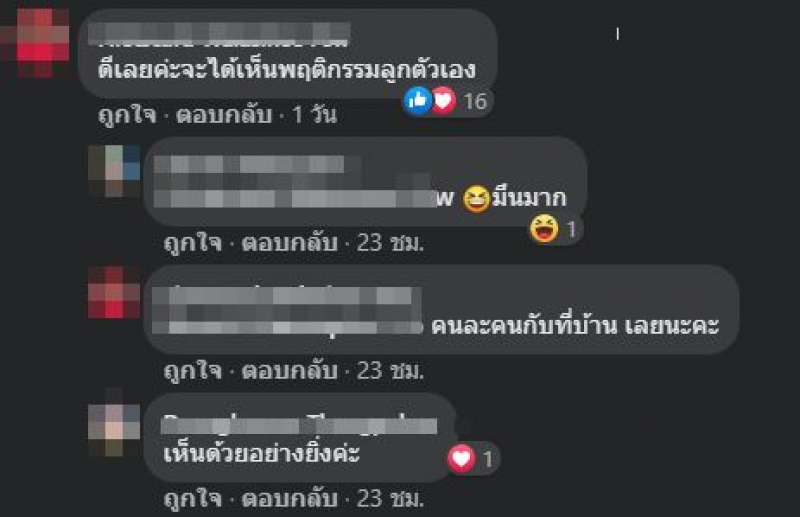The width and height of the screenshot is (800, 517).
Task: Like the comment ดีเลยค่ะจะได้เห็นพฤติกรรมลูกตัวเอง via ถูกใจ
Action: 127,115
